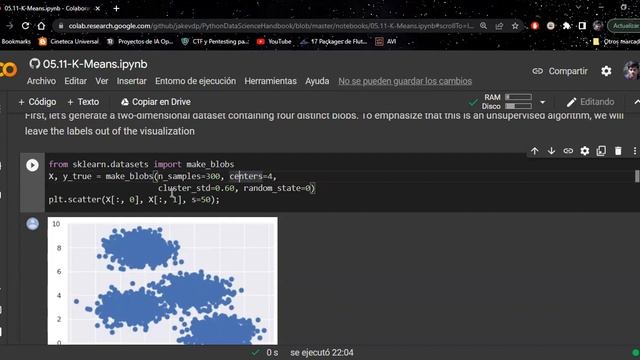Image resolution: width=640 pixels, height=360 pixels.
Task: Open Editar menu
Action: click(x=76, y=81)
